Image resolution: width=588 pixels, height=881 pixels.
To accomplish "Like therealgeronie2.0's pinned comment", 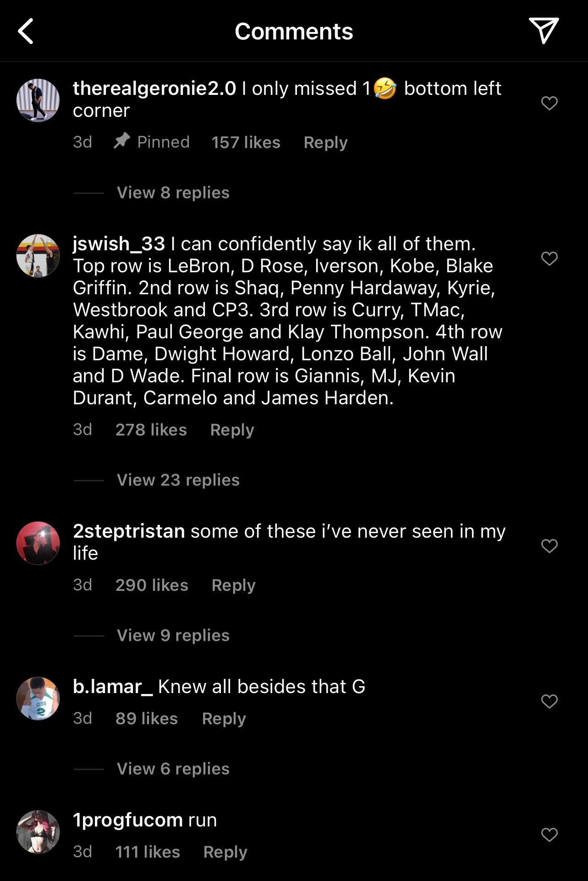I will (549, 103).
